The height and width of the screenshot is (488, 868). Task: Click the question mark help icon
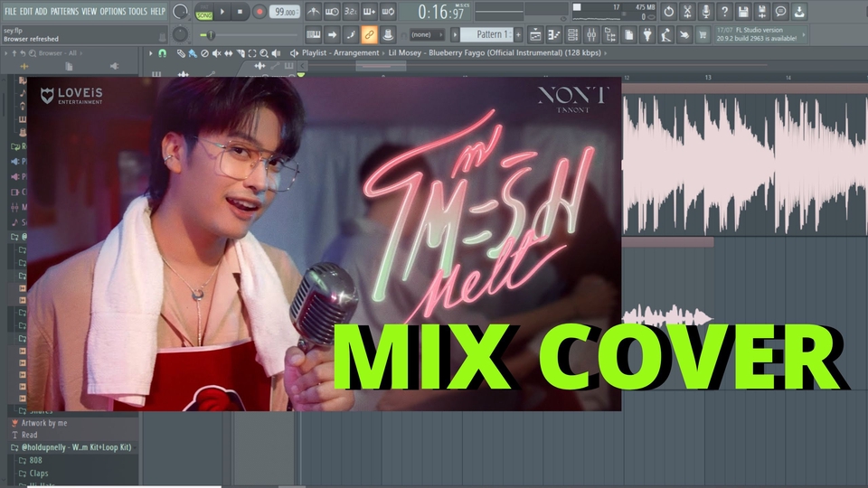[x=724, y=11]
